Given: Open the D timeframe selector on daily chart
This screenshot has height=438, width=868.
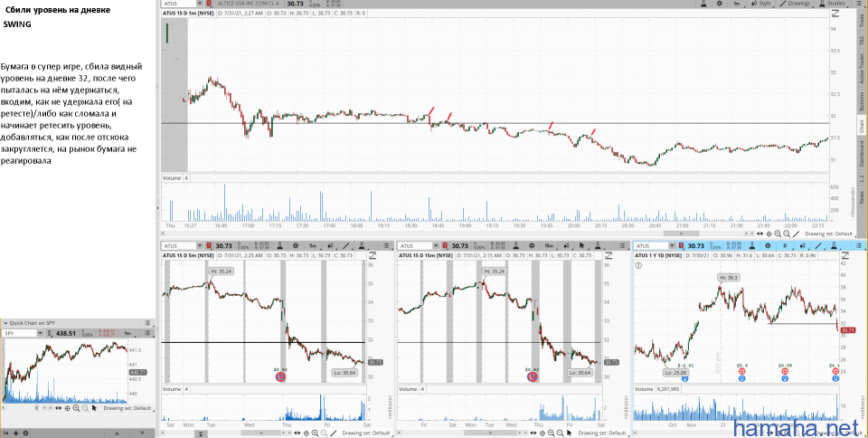Looking at the screenshot, I should point(785,246).
